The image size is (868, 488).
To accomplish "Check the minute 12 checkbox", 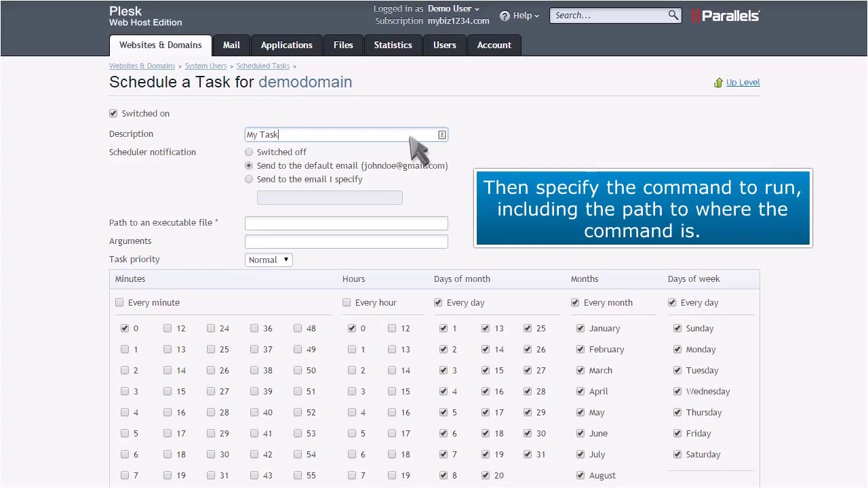I will 167,328.
